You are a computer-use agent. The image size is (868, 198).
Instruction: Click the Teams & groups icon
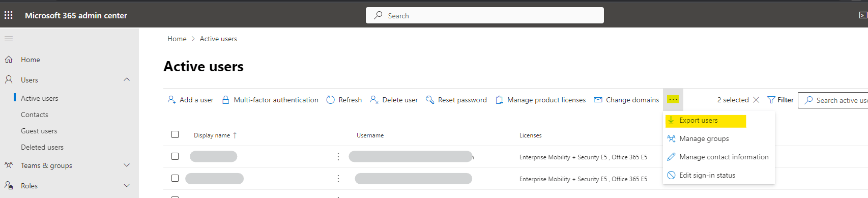9,165
